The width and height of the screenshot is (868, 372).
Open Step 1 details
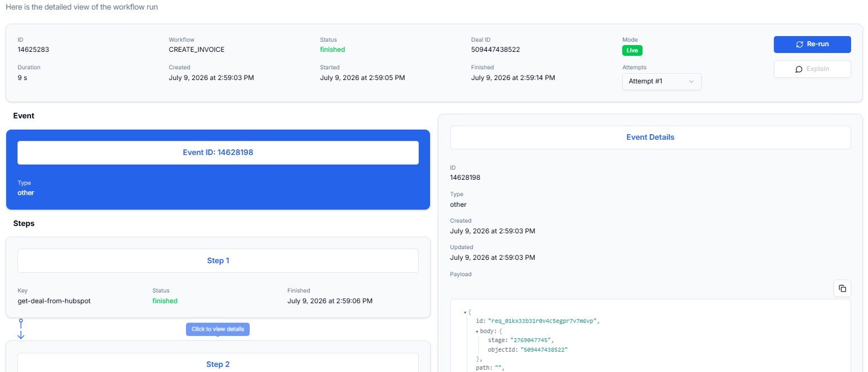coord(218,261)
